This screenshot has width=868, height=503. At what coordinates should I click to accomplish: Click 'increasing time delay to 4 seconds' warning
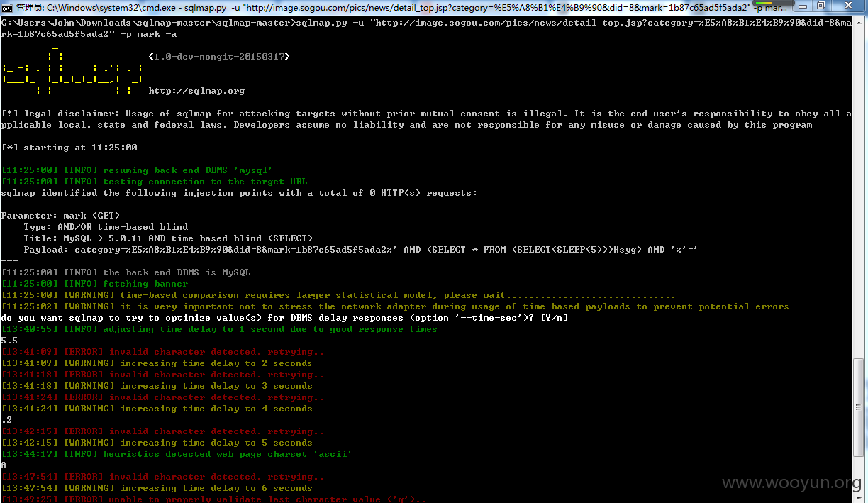pyautogui.click(x=157, y=409)
